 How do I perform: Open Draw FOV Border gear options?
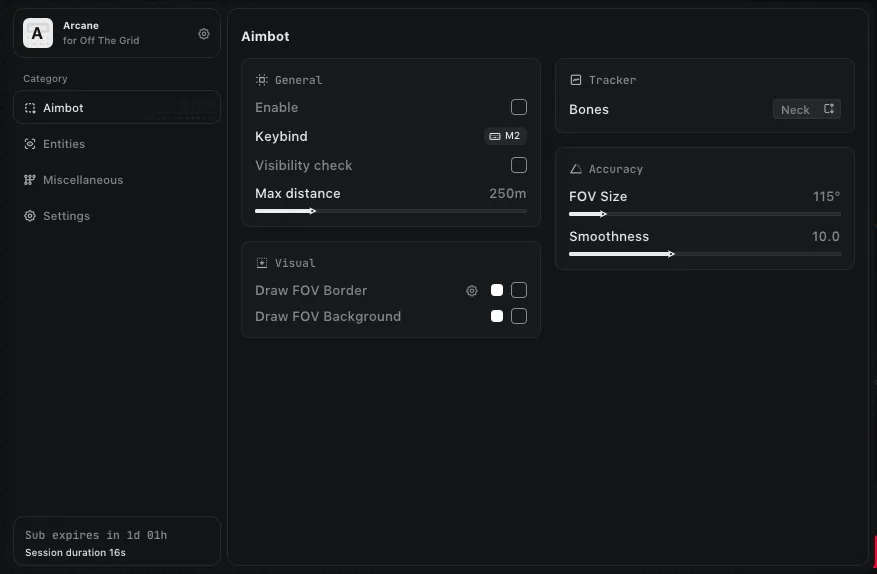click(x=472, y=291)
